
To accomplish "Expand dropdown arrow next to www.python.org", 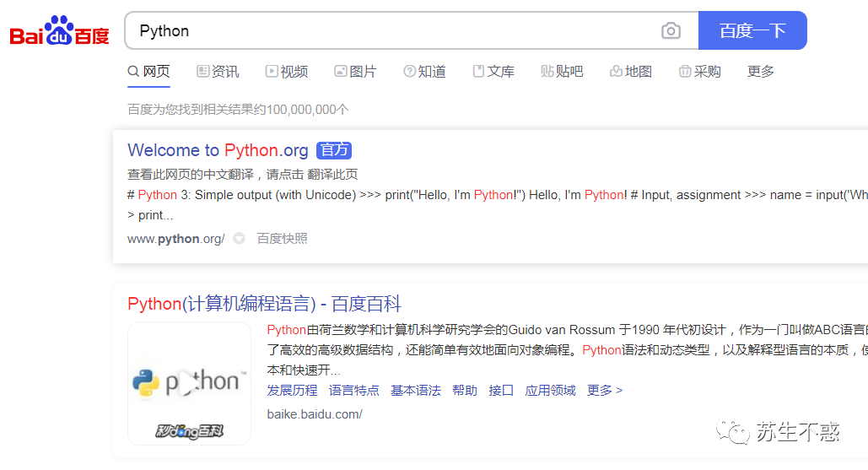I will 240,239.
